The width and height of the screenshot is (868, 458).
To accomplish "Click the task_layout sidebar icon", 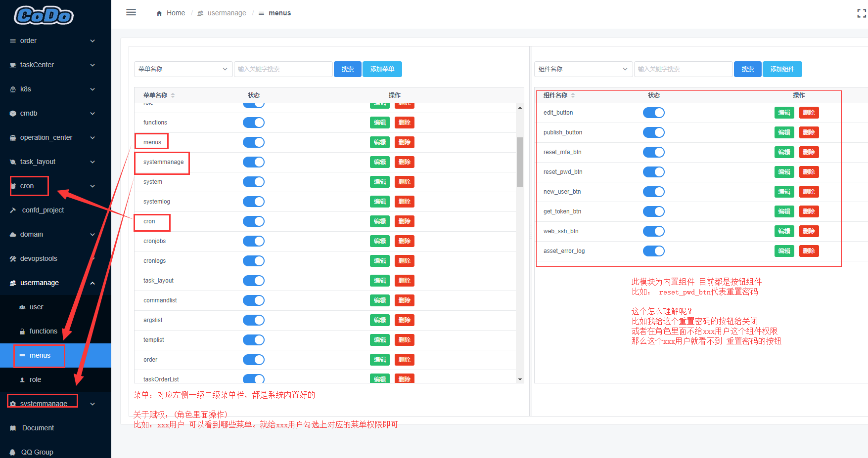I will (x=13, y=162).
